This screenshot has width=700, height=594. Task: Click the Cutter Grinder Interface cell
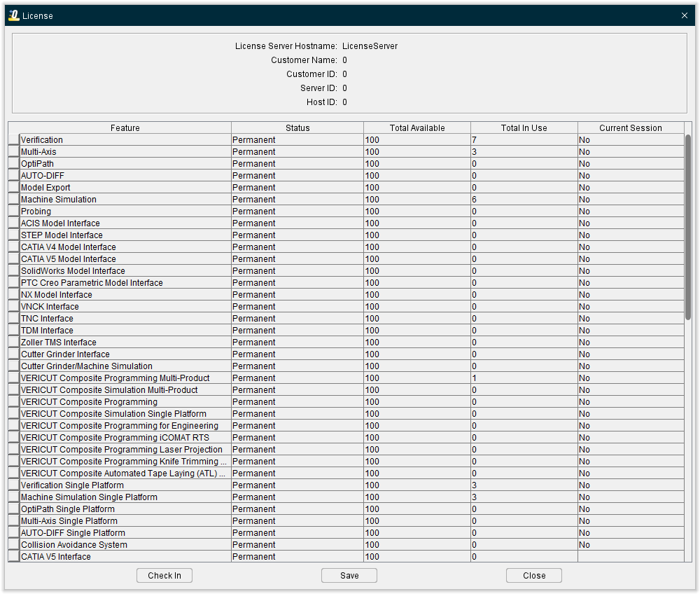pos(125,354)
